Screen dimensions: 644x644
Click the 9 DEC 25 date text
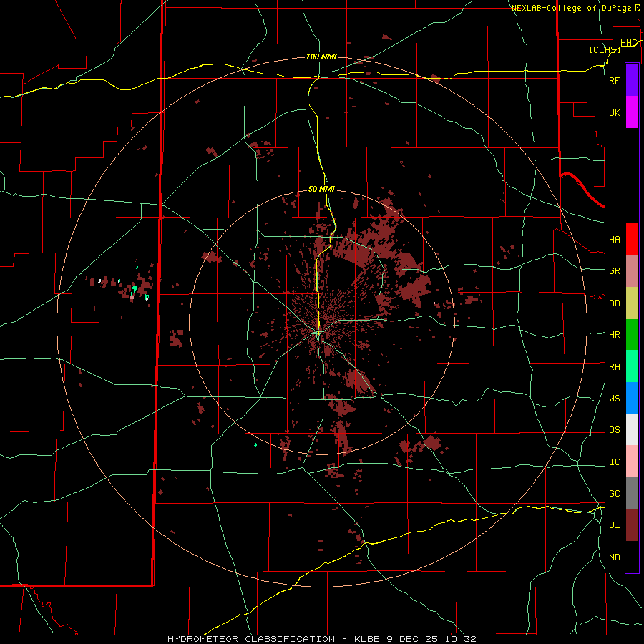point(413,639)
